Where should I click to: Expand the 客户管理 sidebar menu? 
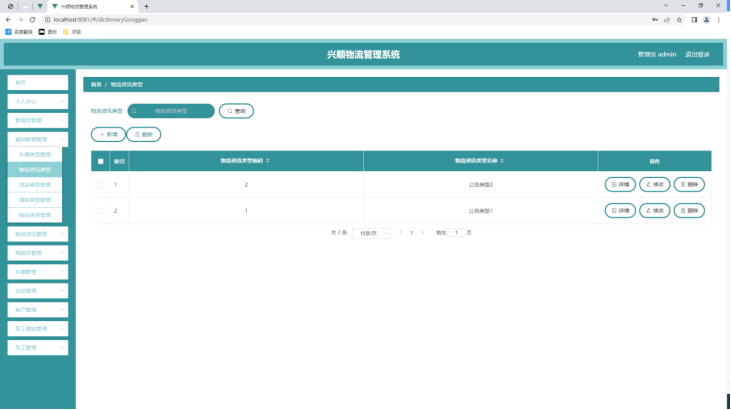[x=38, y=310]
